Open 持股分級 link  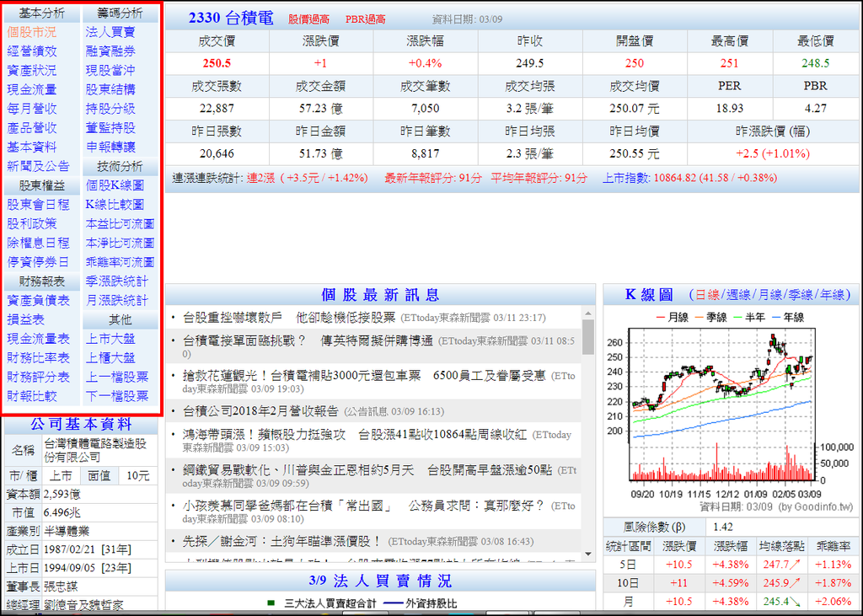click(110, 109)
